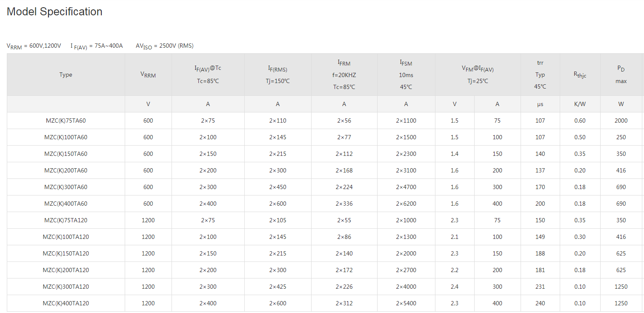Click the 2×5400 IFSM value
The image size is (644, 313).
pyautogui.click(x=406, y=303)
